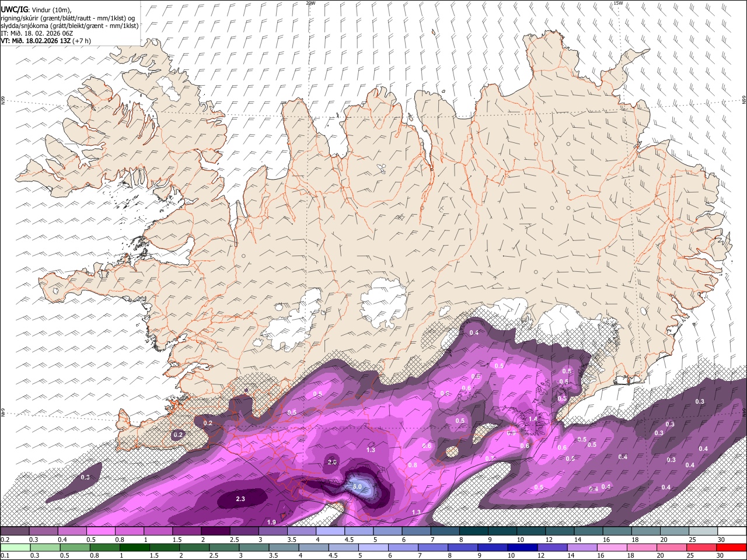The width and height of the screenshot is (747, 560).
Task: Click the 0.2 label under upper legend bar
Action: 5,540
